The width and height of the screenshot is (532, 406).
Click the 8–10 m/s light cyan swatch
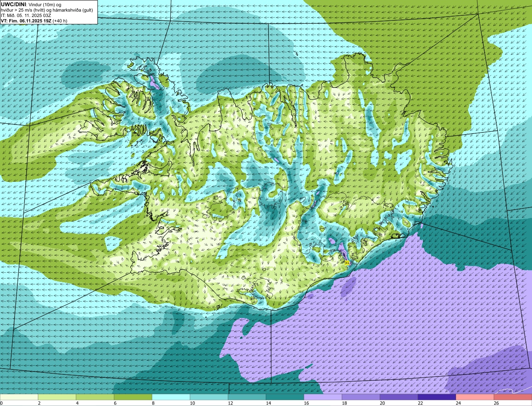[171, 397]
